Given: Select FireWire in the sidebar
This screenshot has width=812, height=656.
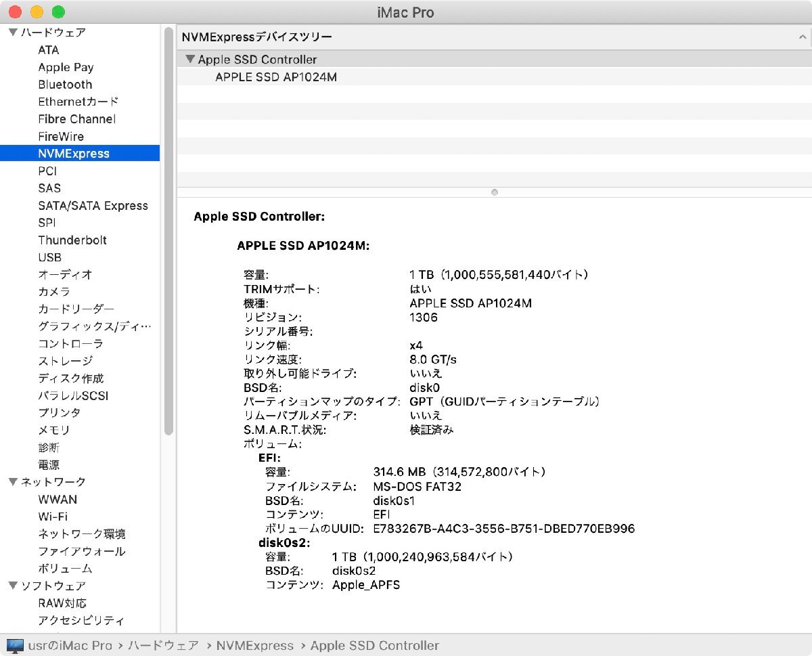Looking at the screenshot, I should click(61, 136).
